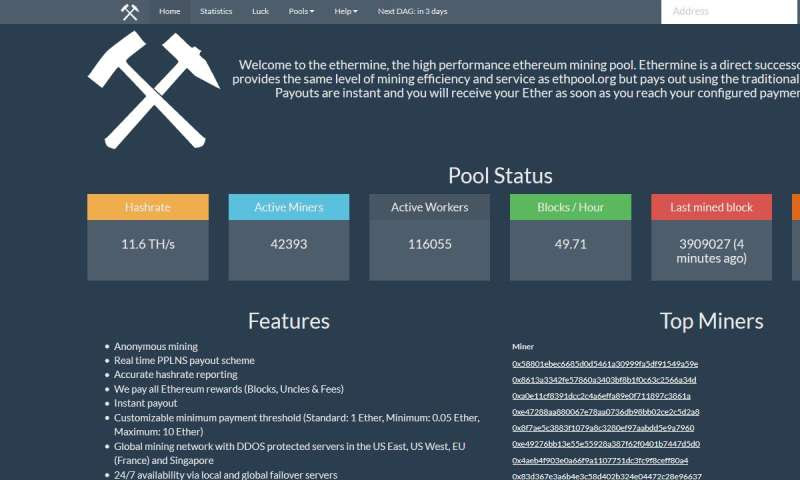Screen dimensions: 800x480
Task: Click the orange Hashrate card header
Action: tap(148, 207)
